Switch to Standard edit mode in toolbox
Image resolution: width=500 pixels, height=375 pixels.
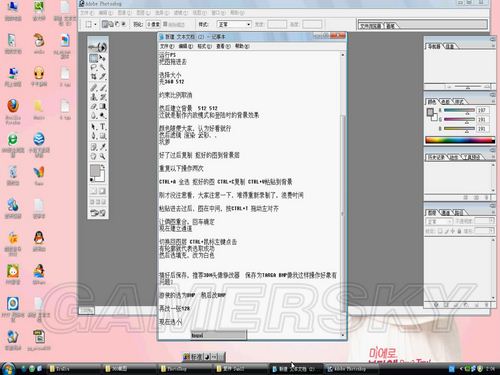click(x=94, y=191)
